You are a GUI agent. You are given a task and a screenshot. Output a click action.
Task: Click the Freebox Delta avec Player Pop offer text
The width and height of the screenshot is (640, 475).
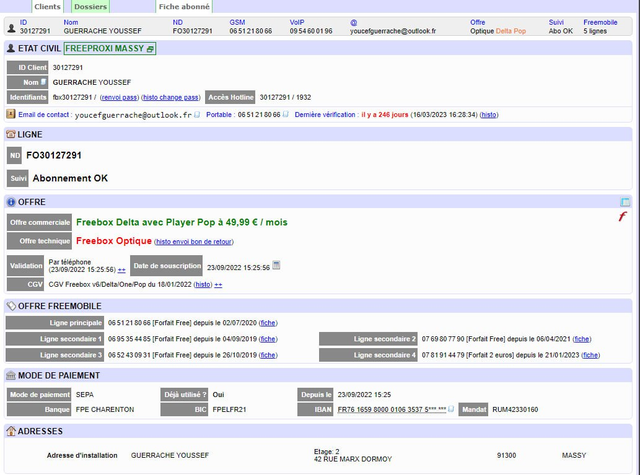coord(182,222)
